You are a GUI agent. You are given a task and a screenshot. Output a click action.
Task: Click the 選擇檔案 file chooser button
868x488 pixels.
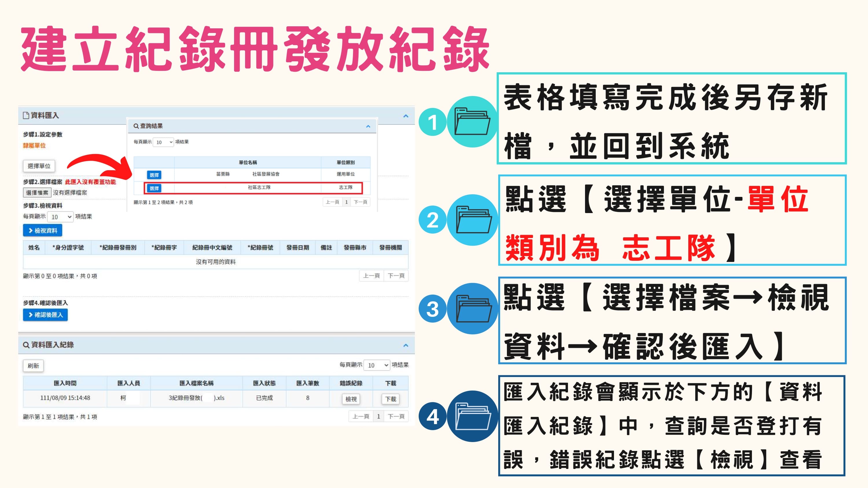tap(37, 193)
